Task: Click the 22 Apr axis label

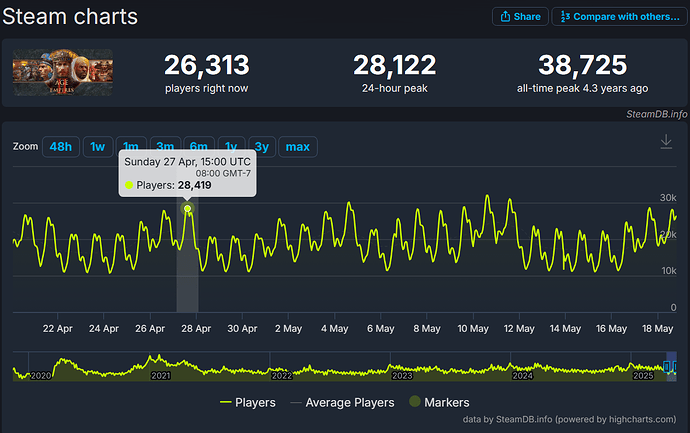Action: click(x=58, y=329)
